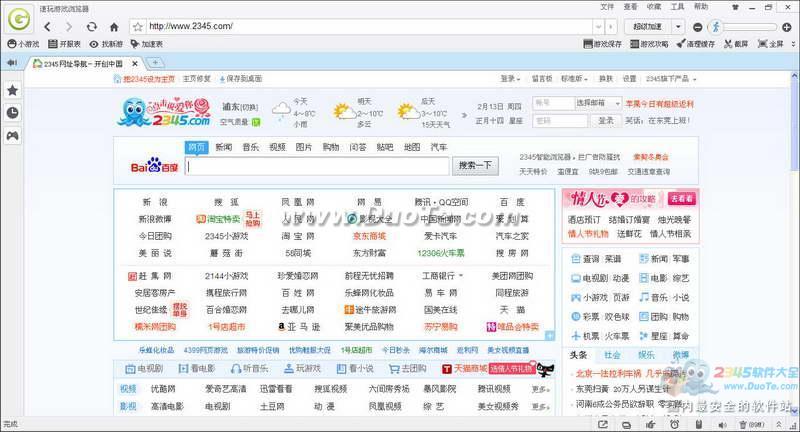
Task: Click the Refresh page icon
Action: click(92, 26)
